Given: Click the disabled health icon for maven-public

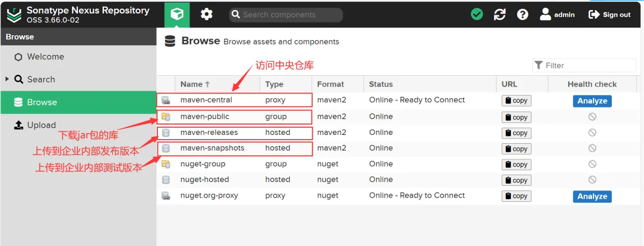Looking at the screenshot, I should 592,117.
